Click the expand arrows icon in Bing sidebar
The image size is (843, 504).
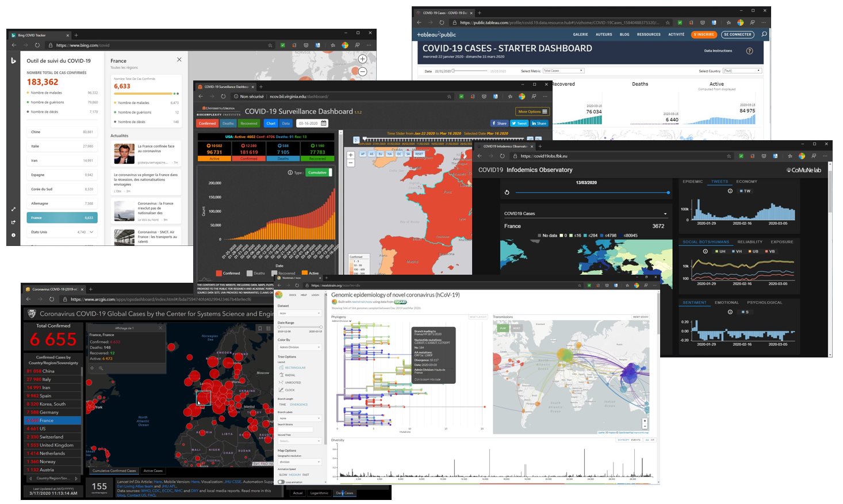pos(13,209)
